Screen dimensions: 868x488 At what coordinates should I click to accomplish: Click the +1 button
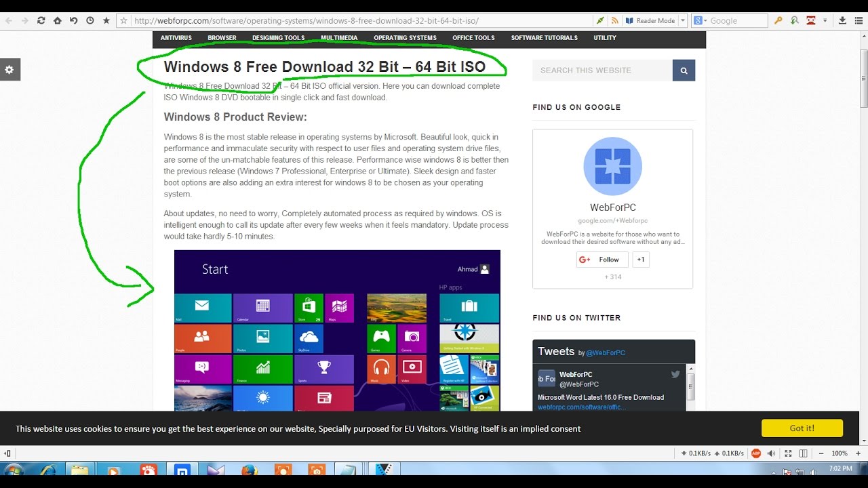point(641,260)
